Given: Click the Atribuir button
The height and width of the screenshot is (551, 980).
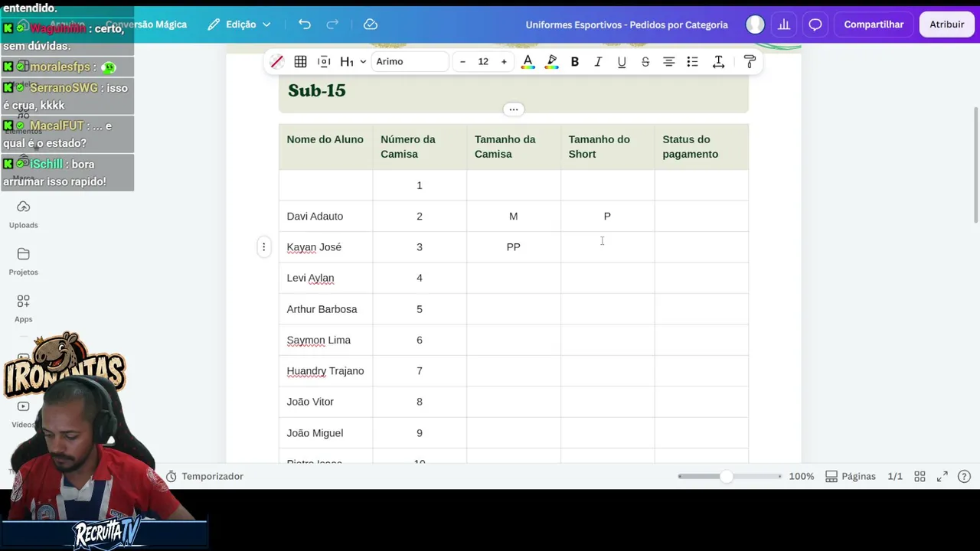Looking at the screenshot, I should pos(947,24).
